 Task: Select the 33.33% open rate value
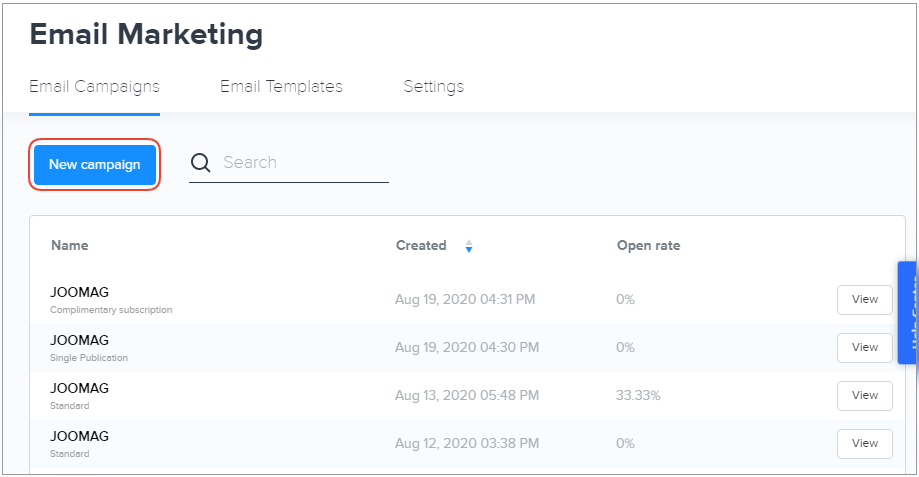(638, 395)
